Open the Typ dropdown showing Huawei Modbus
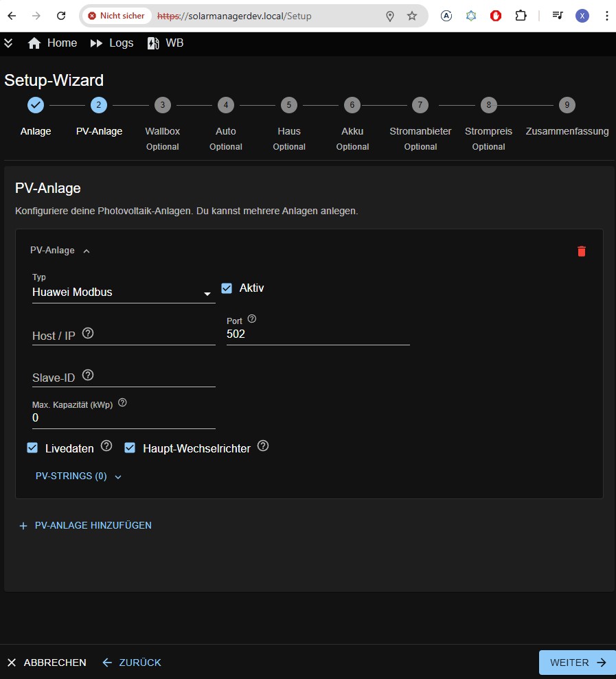Screen dimensions: 616x679 (123, 292)
